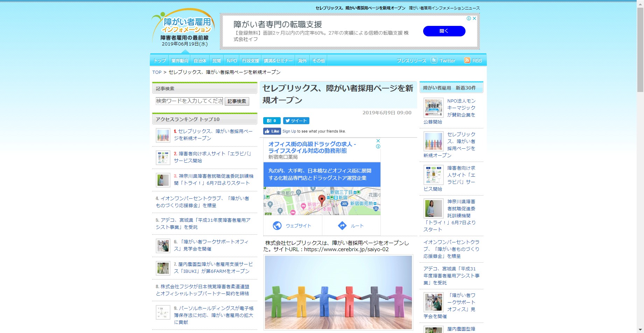Image resolution: width=644 pixels, height=333 pixels.
Task: Open new-arrivals thumbnail for 障がい者ワークサポートオフィス
Action: pyautogui.click(x=434, y=302)
